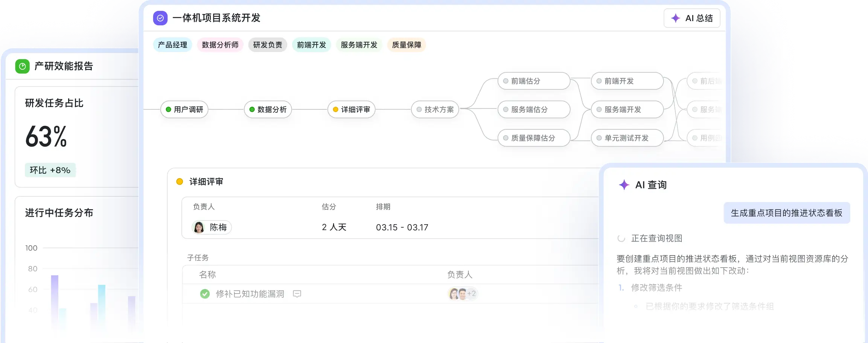The image size is (868, 343).
Task: Select the 用户调研 workflow node
Action: point(184,109)
